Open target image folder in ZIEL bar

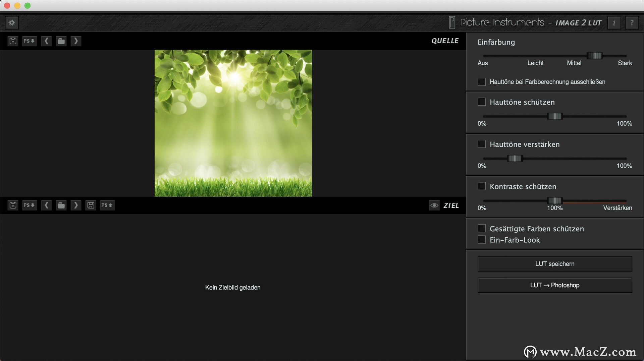(61, 205)
